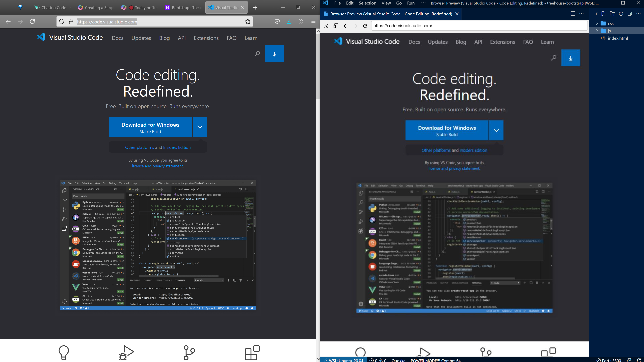Screen dimensions: 644x362
Task: Open download options arrow in Browser Preview
Action: (x=496, y=130)
